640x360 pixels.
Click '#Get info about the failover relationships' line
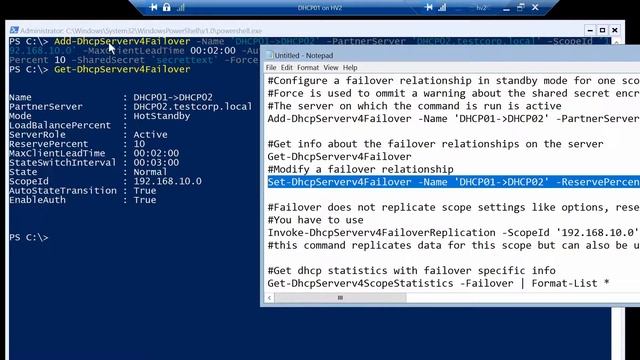(x=435, y=144)
